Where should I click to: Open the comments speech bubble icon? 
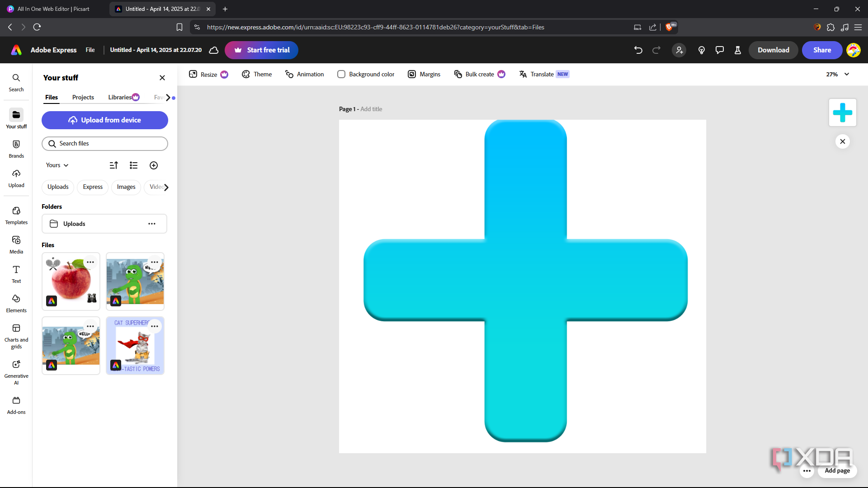point(720,50)
